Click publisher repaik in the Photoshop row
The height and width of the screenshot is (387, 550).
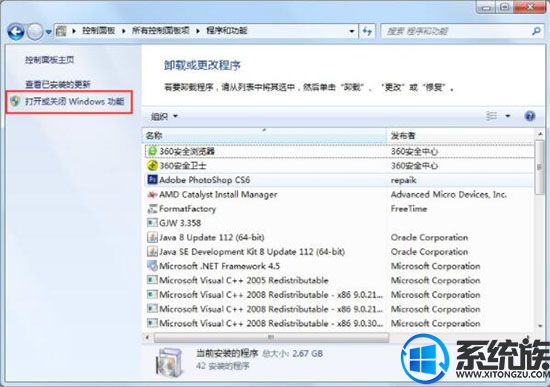[x=403, y=180]
